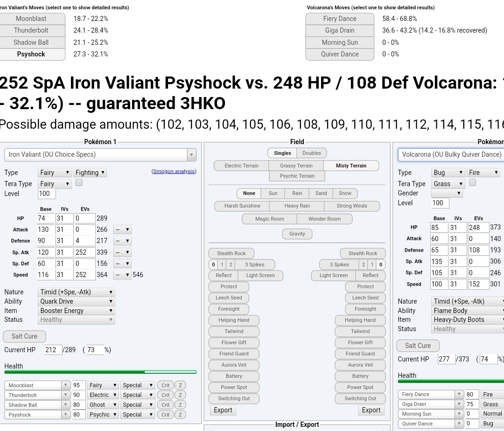This screenshot has height=431, width=504.
Task: Click Volcarona's Health bar
Action: point(451,381)
